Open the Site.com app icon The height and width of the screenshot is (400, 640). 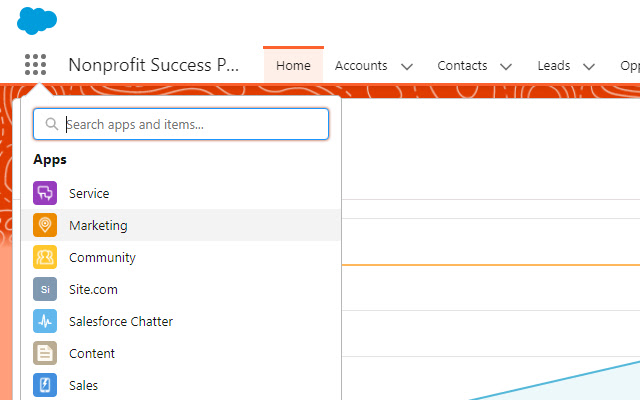coord(45,289)
